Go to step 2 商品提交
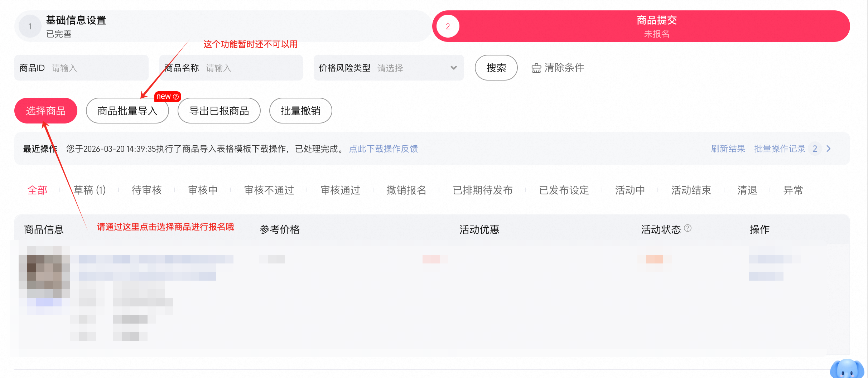The image size is (868, 378). tap(641, 26)
